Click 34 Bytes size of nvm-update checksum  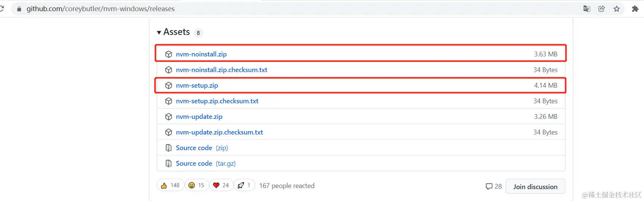545,132
